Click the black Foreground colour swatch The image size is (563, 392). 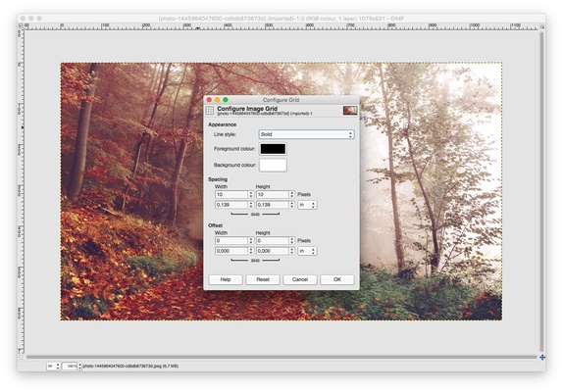273,149
